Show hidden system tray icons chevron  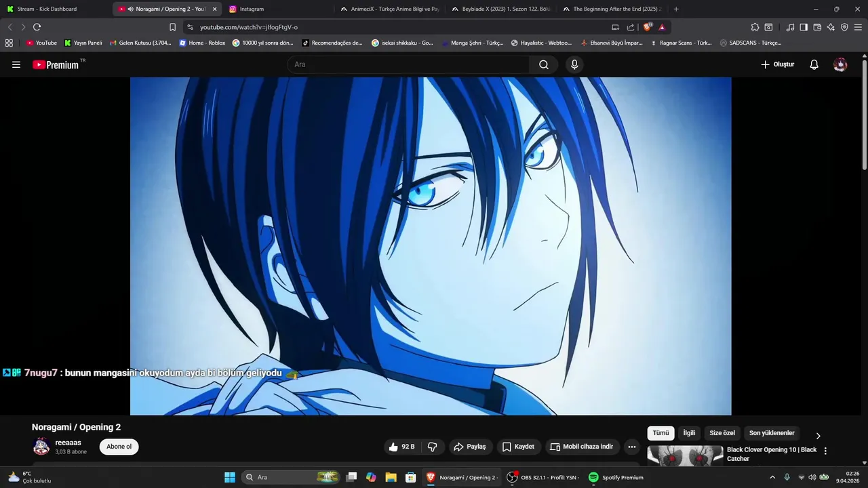(x=772, y=477)
